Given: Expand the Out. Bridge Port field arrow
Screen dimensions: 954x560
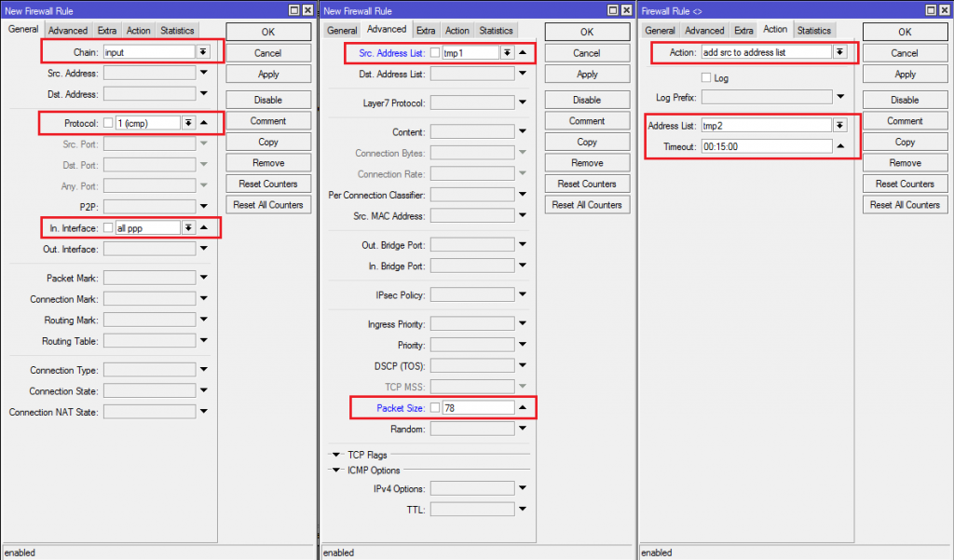Looking at the screenshot, I should [523, 245].
